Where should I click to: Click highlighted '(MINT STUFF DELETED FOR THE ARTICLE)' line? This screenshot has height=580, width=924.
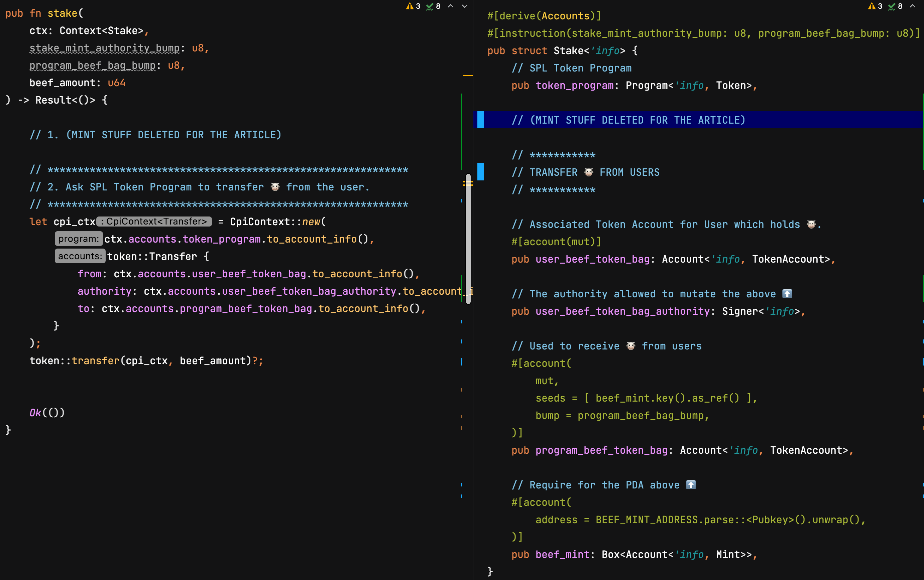[628, 120]
